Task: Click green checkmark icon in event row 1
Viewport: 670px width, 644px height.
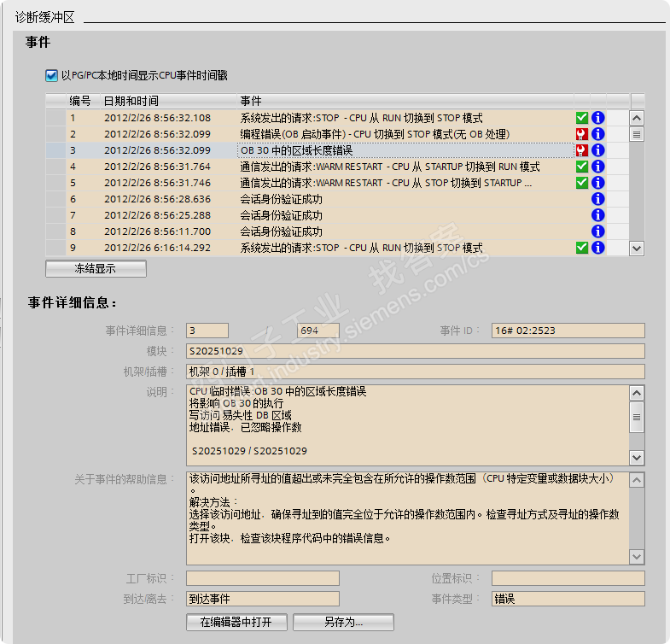Action: point(581,118)
